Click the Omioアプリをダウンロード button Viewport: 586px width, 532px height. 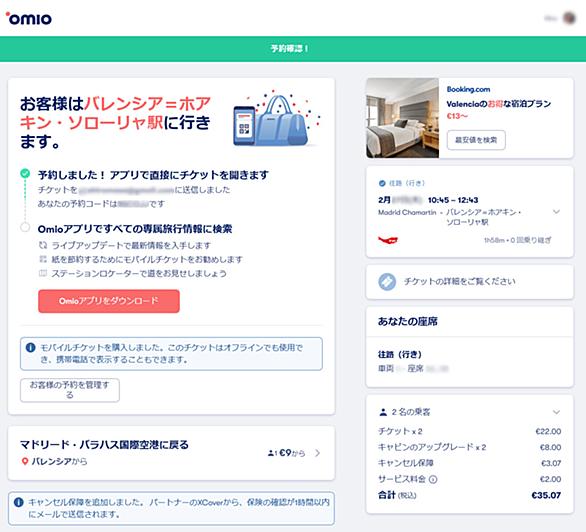(x=109, y=301)
